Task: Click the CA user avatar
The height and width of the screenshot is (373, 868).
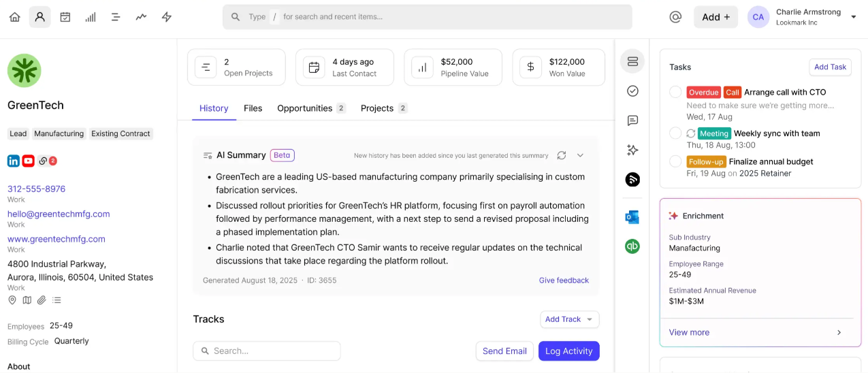Action: pos(758,17)
